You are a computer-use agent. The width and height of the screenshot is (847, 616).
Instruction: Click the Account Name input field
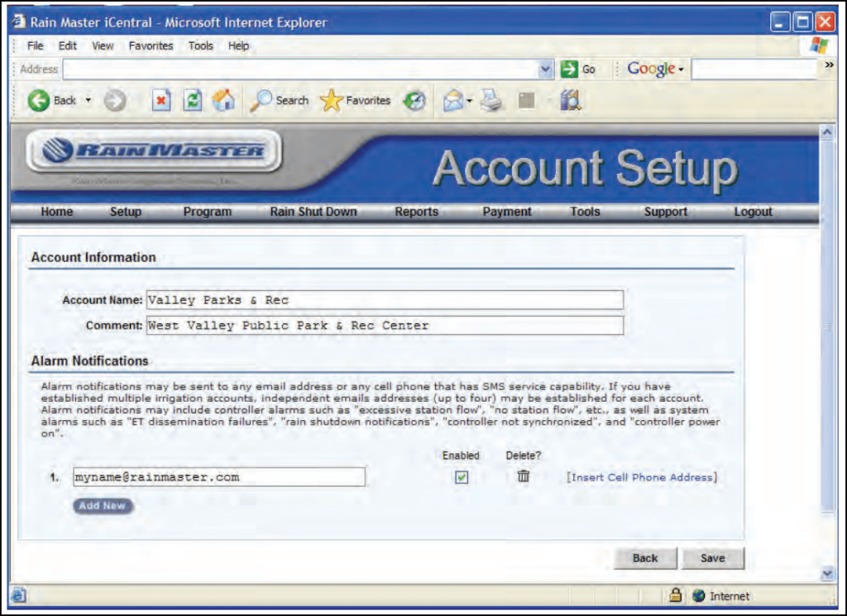click(x=384, y=299)
